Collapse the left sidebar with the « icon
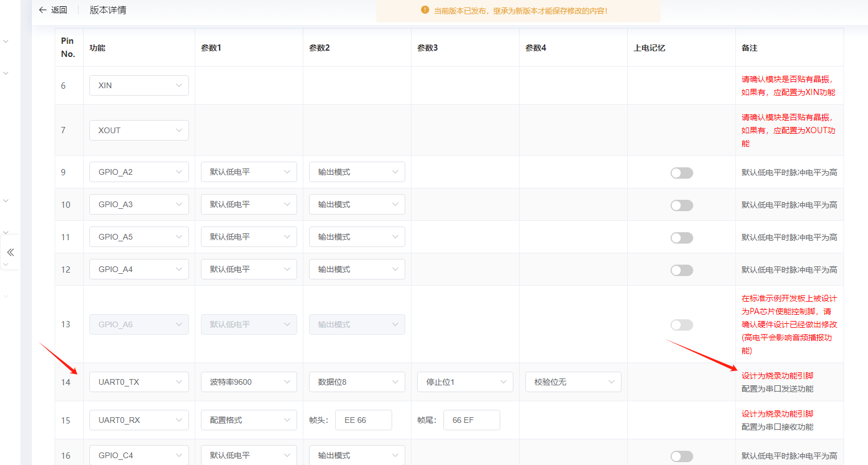The height and width of the screenshot is (465, 868). point(10,252)
